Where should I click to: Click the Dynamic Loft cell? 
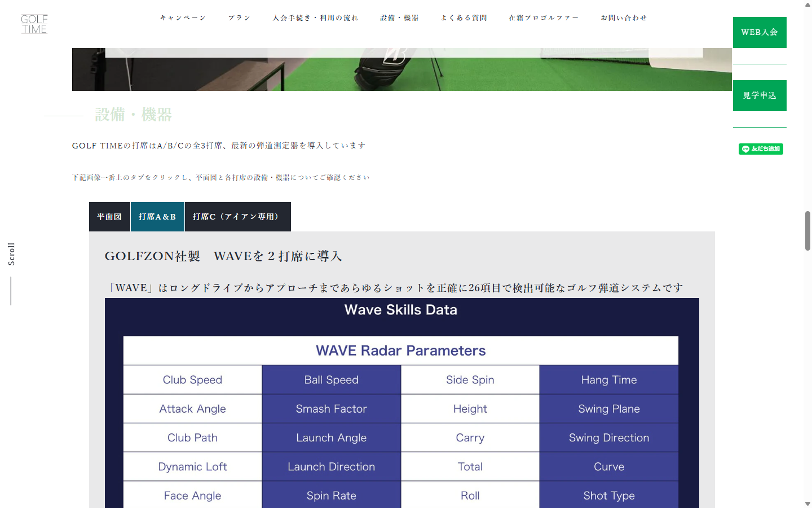[x=192, y=467]
